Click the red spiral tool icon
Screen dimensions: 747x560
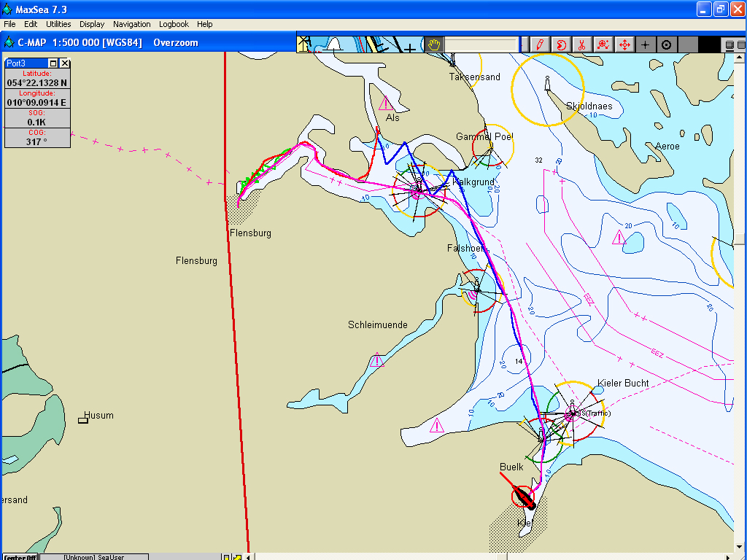[x=561, y=44]
